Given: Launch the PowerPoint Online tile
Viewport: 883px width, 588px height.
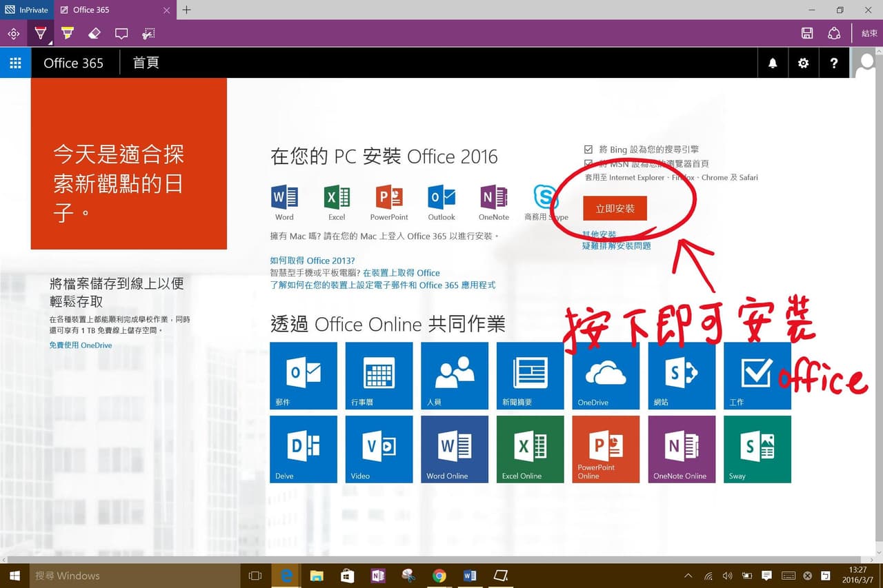Looking at the screenshot, I should [x=606, y=449].
